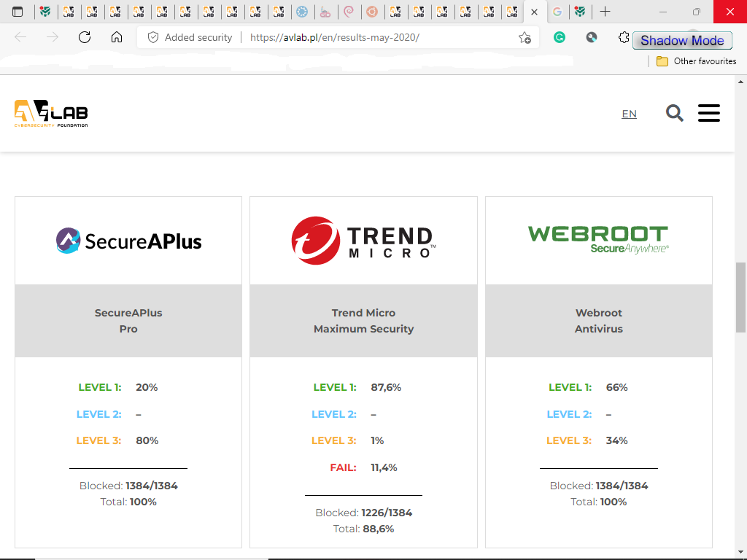Screen dimensions: 747x560
Task: Reload the current page
Action: (85, 37)
